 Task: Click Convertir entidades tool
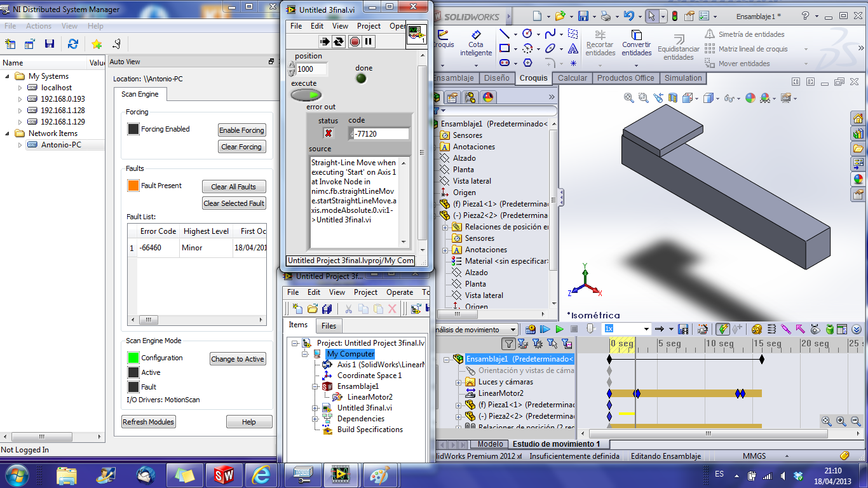pos(637,43)
